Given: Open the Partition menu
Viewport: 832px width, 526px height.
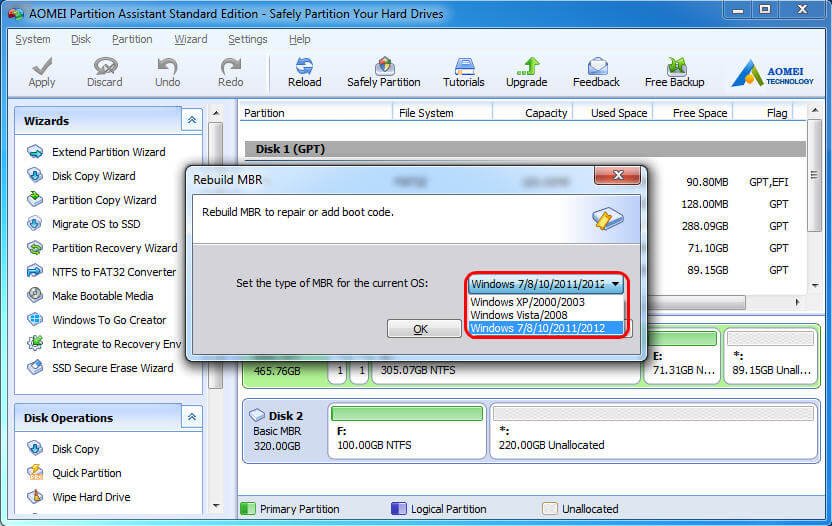Looking at the screenshot, I should point(132,39).
